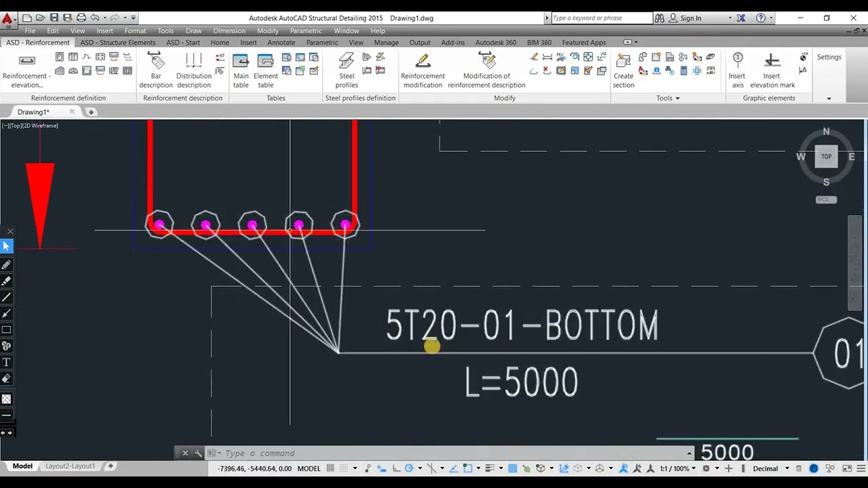Start the Reinforcement modification tool
868x488 pixels.
[x=422, y=70]
